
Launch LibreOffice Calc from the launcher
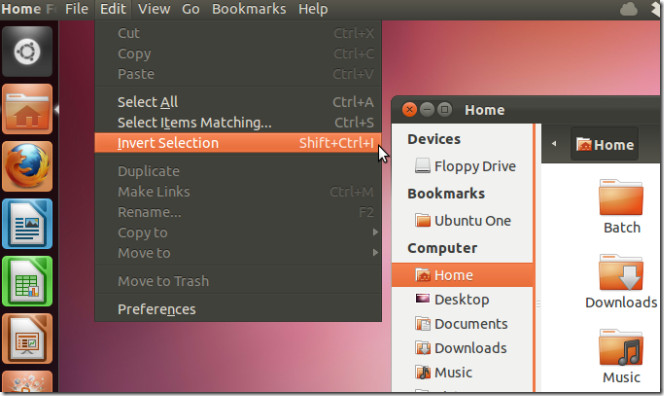tap(27, 281)
